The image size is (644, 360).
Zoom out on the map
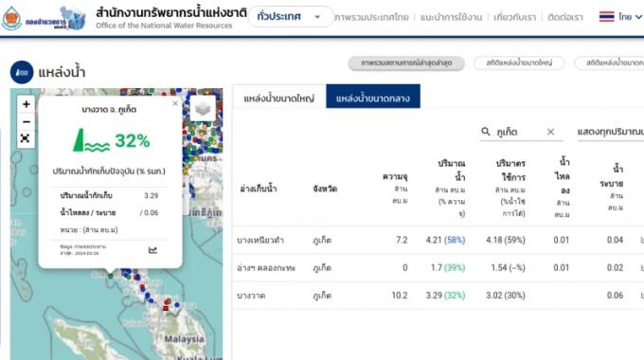coord(26,121)
